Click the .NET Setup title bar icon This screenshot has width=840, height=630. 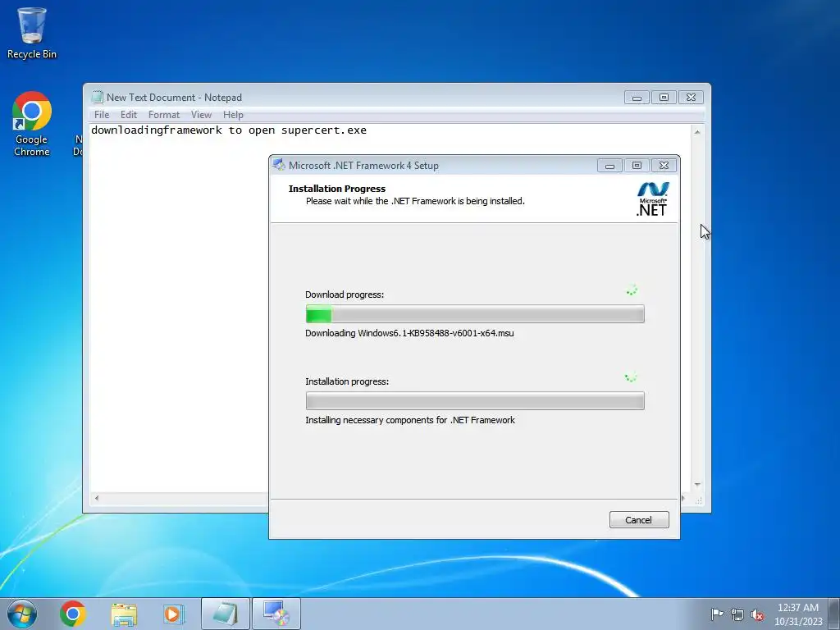[x=279, y=165]
